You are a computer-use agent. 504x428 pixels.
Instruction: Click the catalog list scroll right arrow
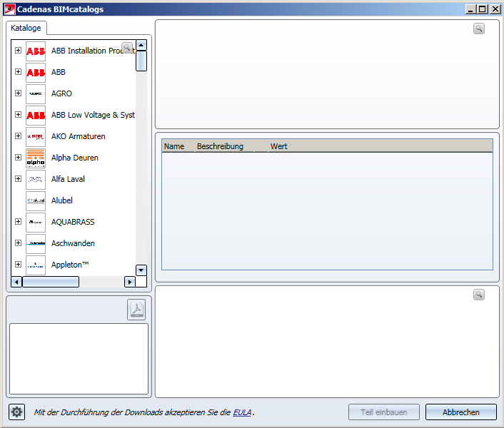point(129,282)
